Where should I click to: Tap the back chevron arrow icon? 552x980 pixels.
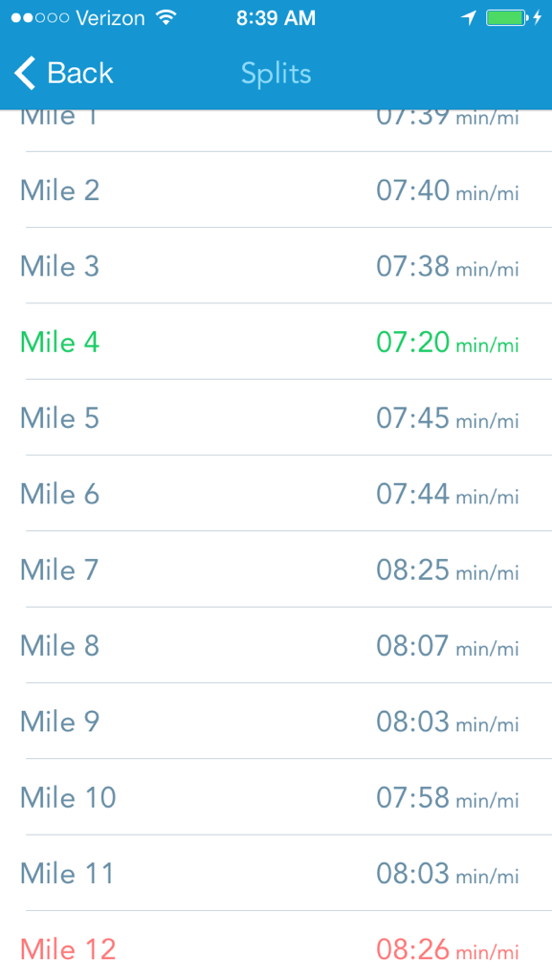[x=23, y=73]
